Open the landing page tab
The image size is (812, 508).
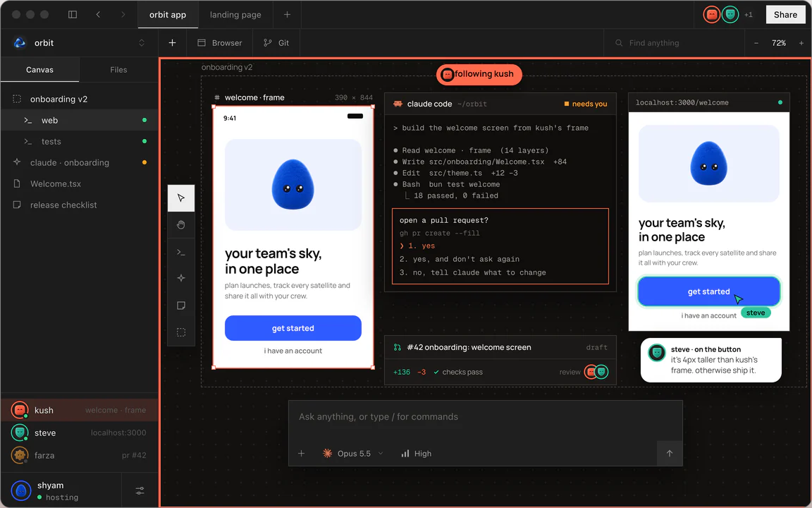point(235,15)
